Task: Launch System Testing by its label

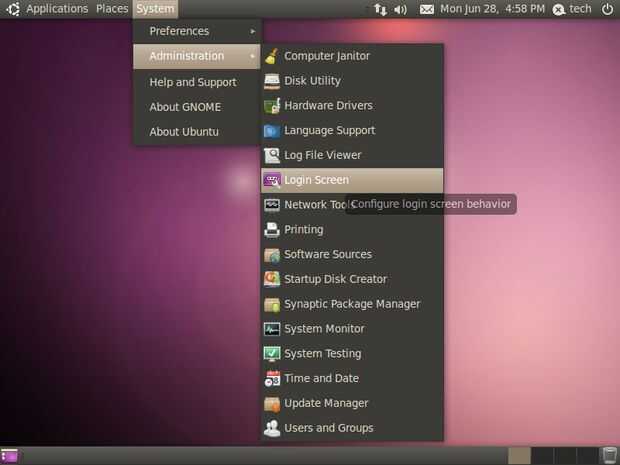Action: [323, 354]
